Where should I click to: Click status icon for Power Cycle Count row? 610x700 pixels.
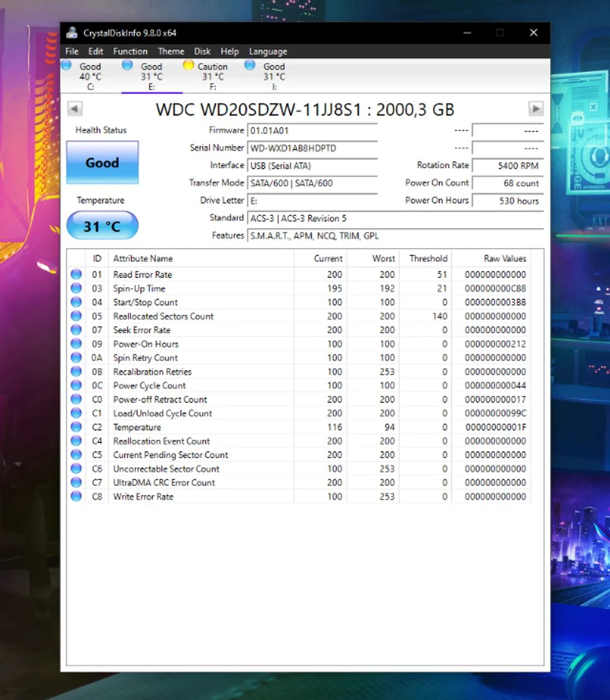77,385
